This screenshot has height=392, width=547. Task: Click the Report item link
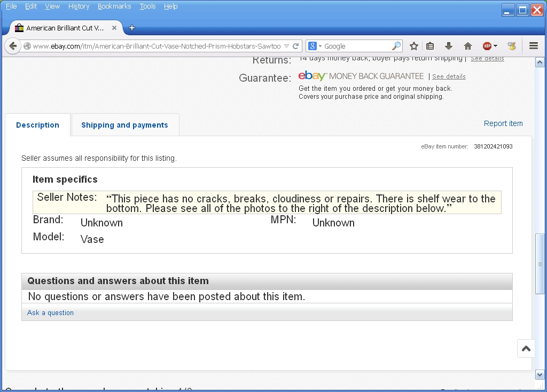503,123
